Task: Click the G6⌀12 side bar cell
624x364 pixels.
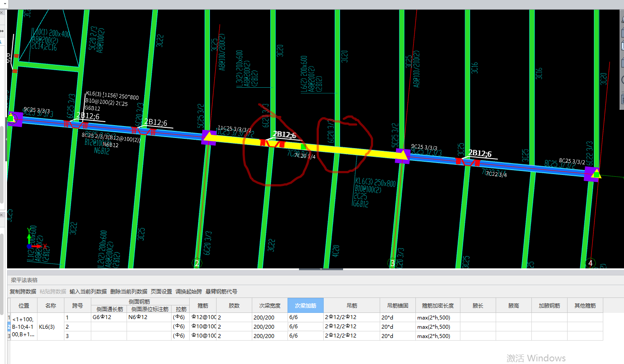Action: [109, 317]
